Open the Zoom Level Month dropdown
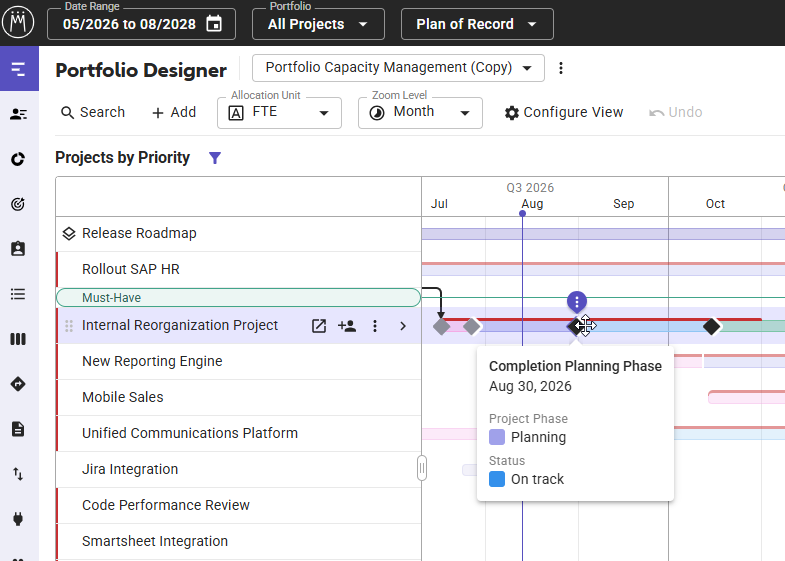This screenshot has height=561, width=785. pyautogui.click(x=420, y=113)
